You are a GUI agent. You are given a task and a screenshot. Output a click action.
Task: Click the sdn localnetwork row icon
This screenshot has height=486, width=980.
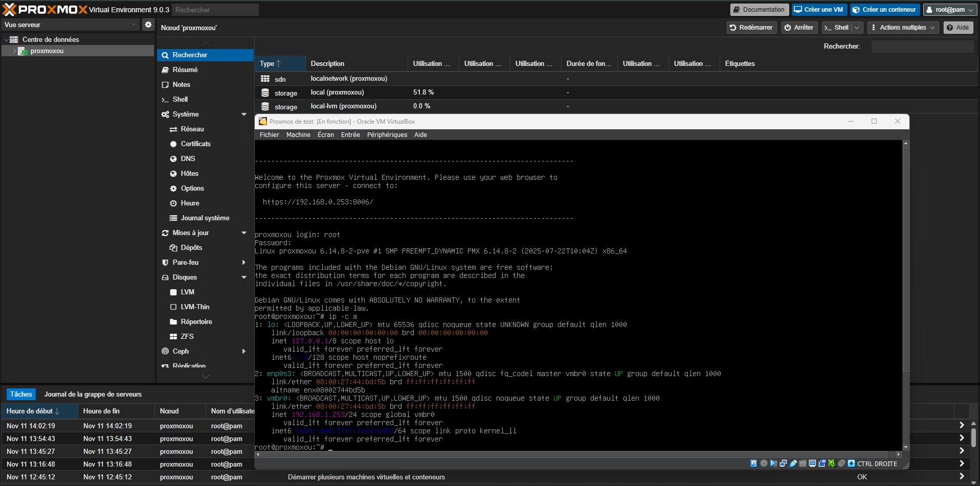(x=265, y=79)
